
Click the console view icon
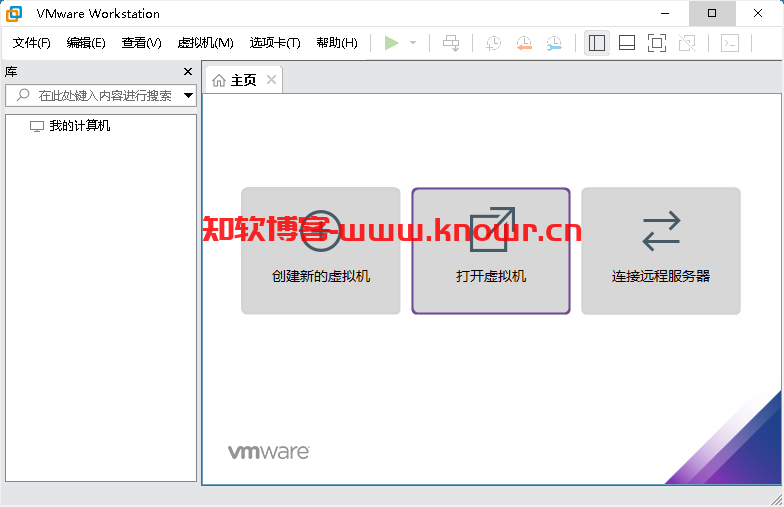[730, 43]
